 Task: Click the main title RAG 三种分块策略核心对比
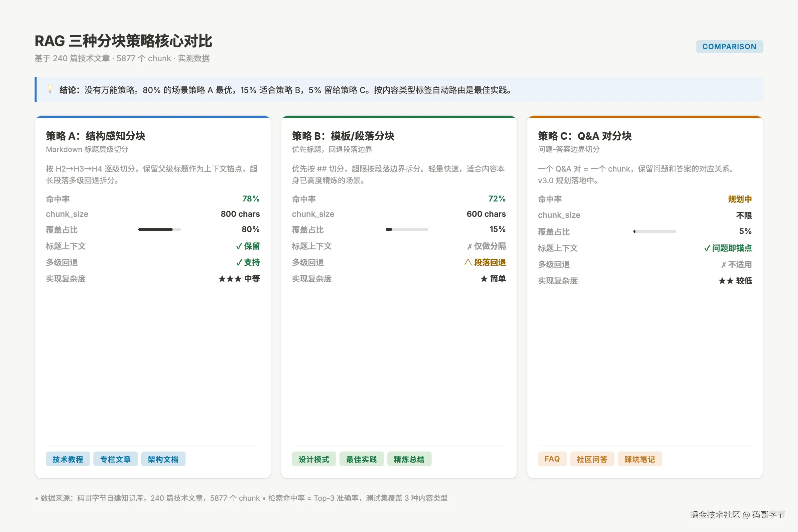click(x=123, y=41)
